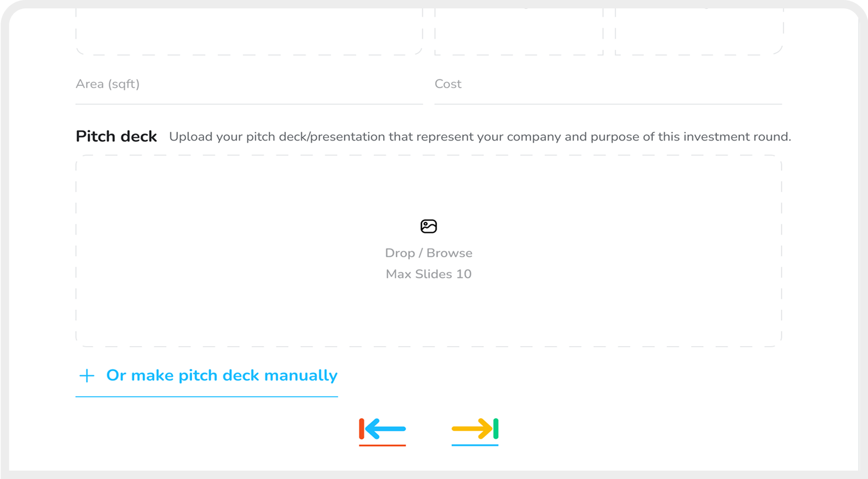The width and height of the screenshot is (868, 479).
Task: Select the rightmost dashed box at top
Action: tap(698, 32)
